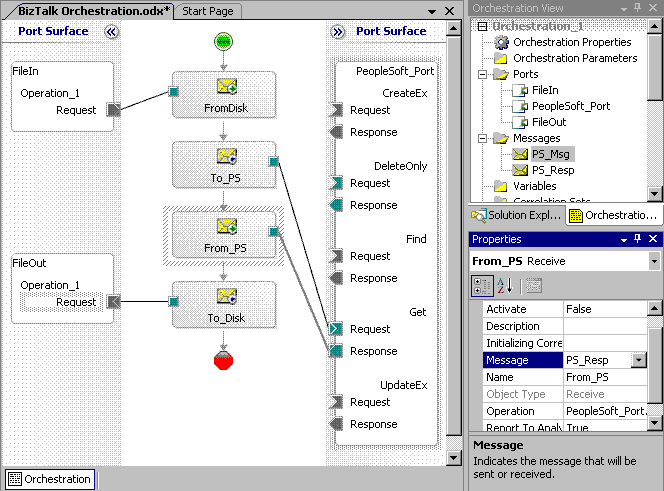The image size is (664, 491).
Task: Select the To_PS send shape
Action: point(224,165)
